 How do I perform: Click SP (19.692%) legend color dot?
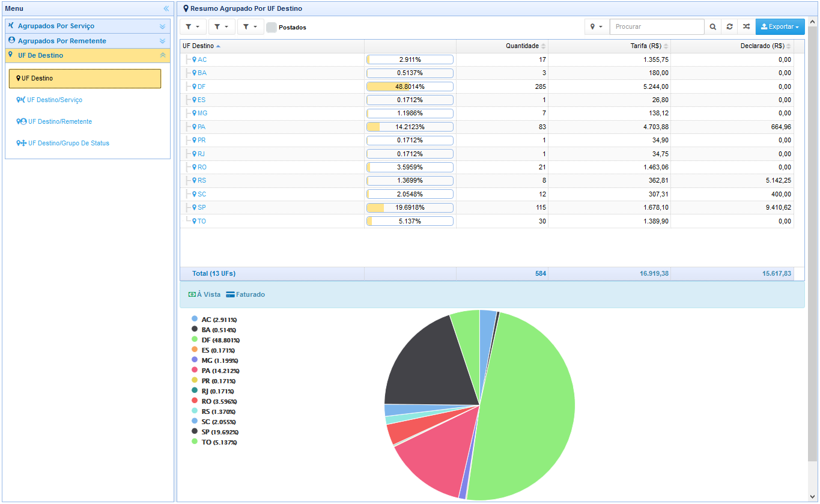[195, 431]
